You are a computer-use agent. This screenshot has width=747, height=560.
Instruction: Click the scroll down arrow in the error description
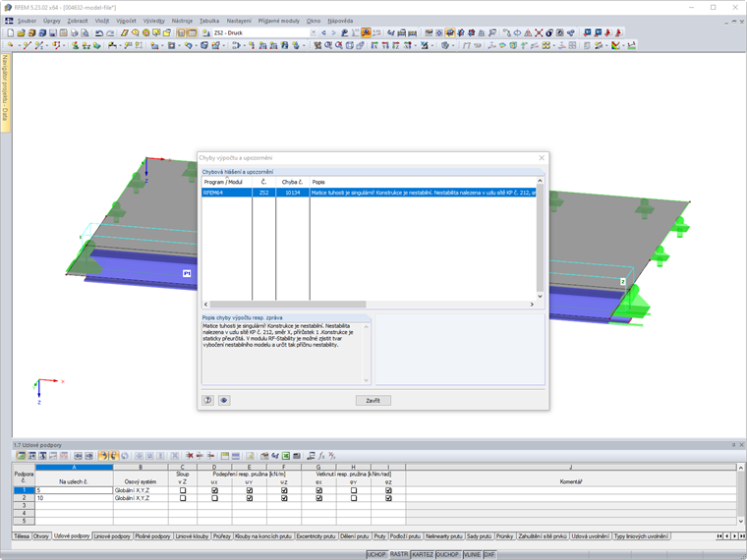[366, 380]
